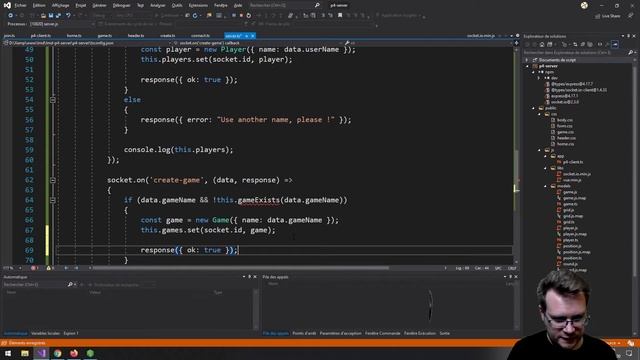Select body.css in Solution Explorer
This screenshot has width=640, height=360.
[564, 120]
